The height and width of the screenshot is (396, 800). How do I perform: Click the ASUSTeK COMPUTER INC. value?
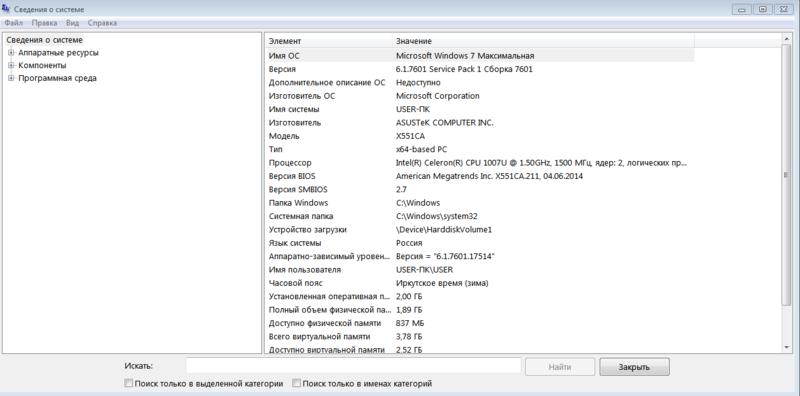click(444, 122)
